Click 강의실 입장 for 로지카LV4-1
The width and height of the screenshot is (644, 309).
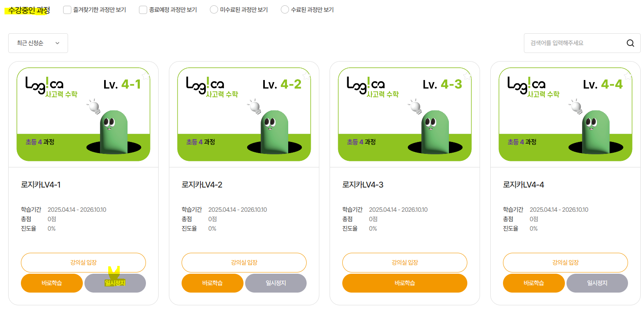point(83,263)
